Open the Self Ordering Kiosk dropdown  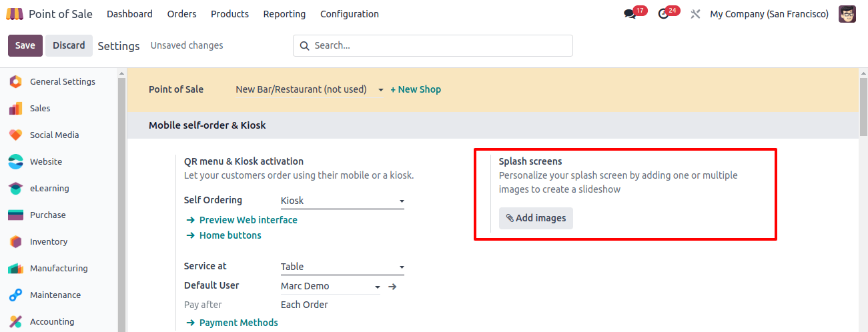342,201
